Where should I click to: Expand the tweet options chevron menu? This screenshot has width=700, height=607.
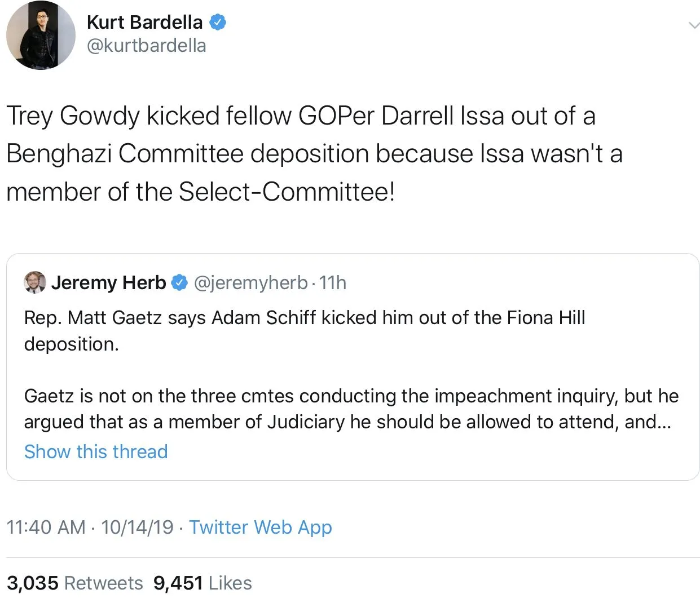tap(694, 25)
